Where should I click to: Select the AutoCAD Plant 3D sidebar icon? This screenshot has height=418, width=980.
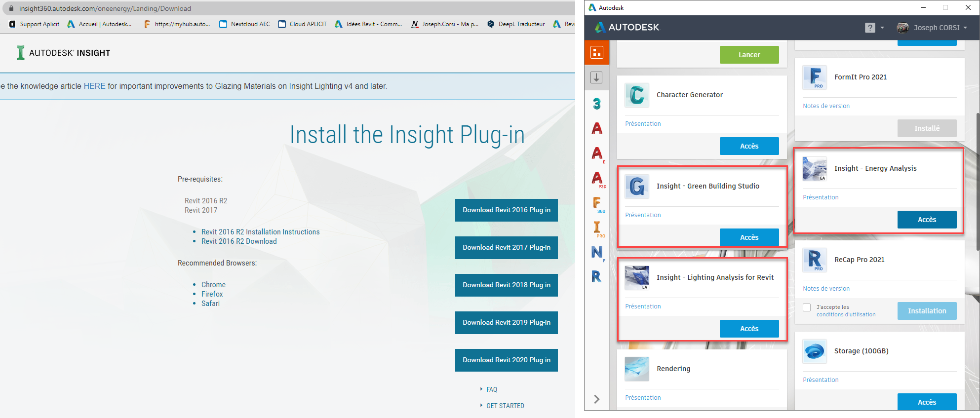point(597,179)
